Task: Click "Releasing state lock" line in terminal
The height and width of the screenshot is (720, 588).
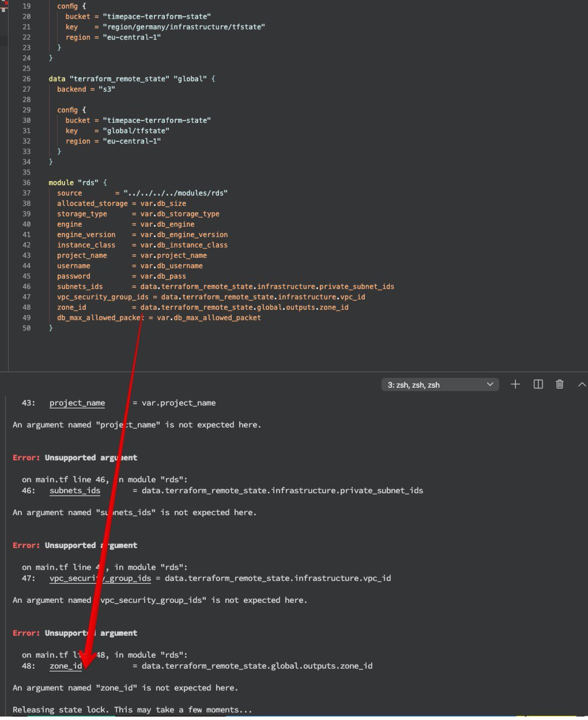Action: coord(132,710)
